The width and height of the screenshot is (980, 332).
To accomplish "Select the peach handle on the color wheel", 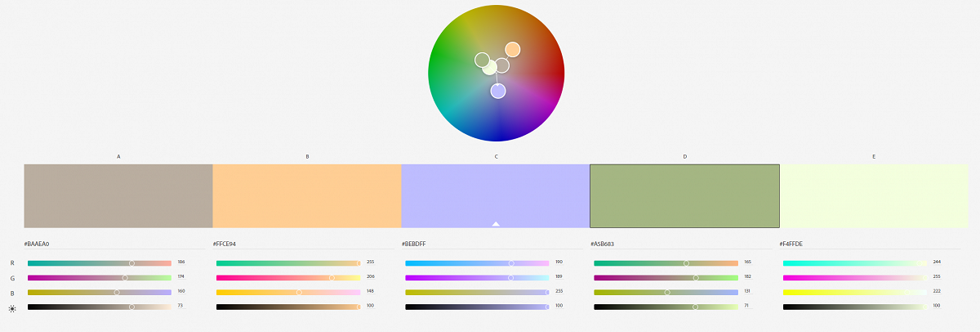I will [x=512, y=50].
